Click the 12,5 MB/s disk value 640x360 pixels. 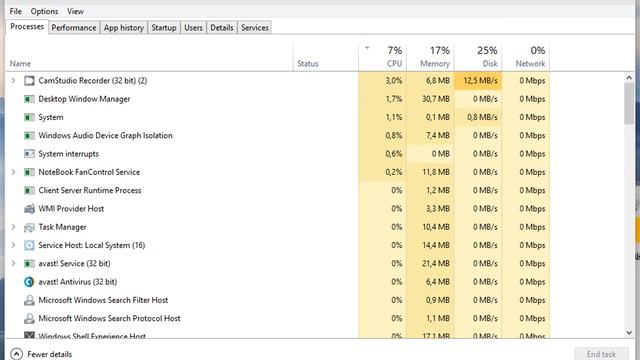coord(480,81)
